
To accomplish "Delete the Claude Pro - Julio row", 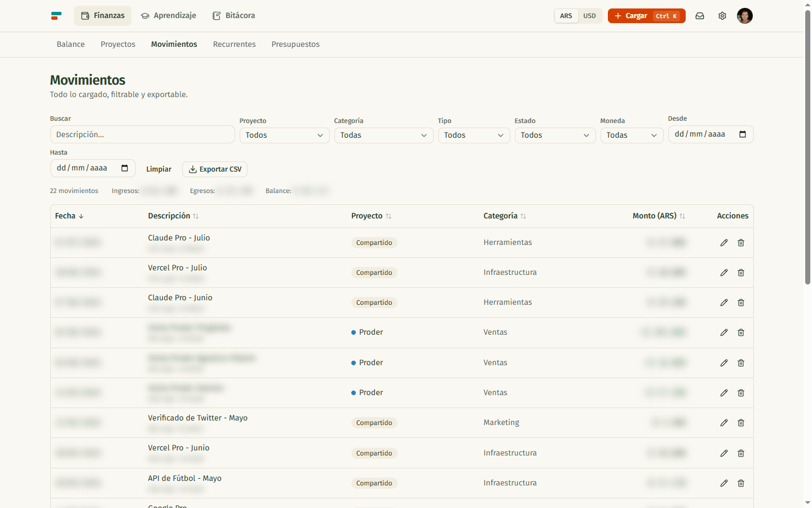I will (x=741, y=243).
